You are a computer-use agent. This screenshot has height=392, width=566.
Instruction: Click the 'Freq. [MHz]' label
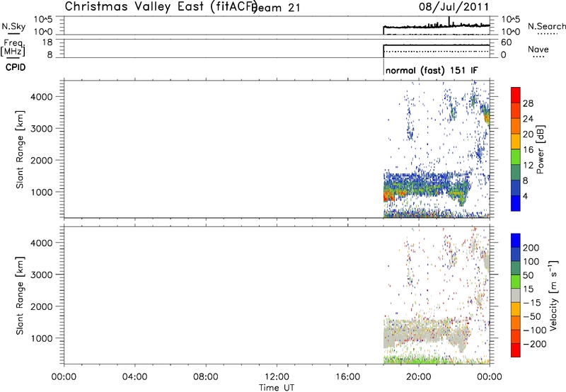[x=13, y=47]
